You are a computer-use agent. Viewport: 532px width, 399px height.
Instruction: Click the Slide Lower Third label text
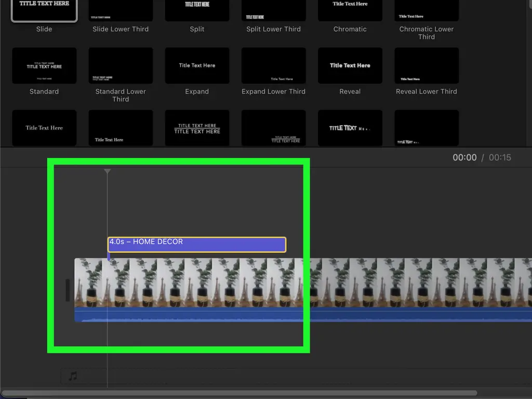tap(121, 29)
